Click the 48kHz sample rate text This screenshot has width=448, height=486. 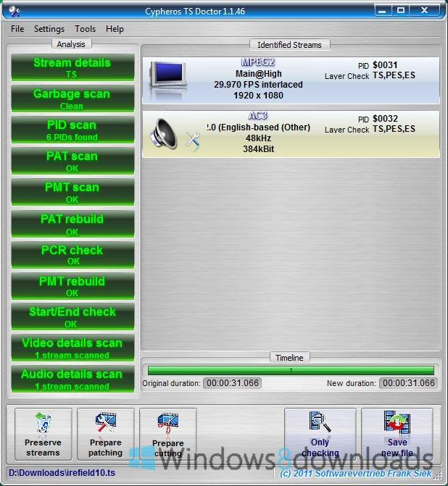coord(259,138)
